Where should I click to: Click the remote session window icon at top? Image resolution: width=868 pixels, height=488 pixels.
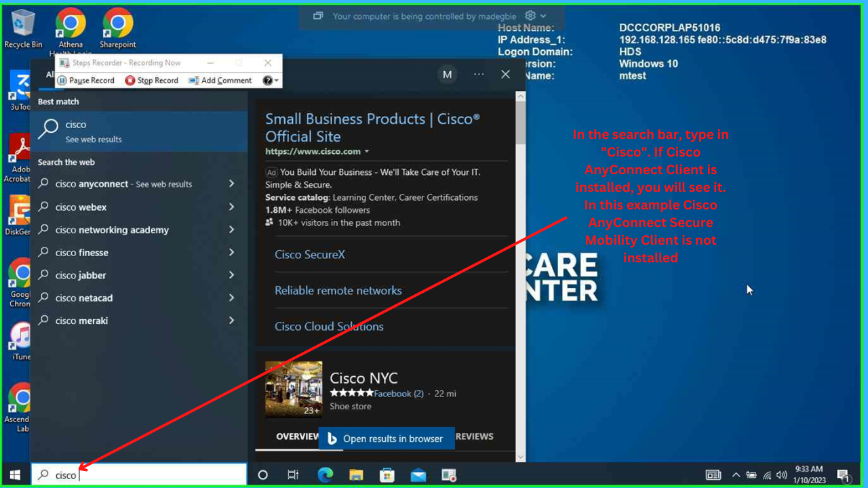(x=317, y=16)
